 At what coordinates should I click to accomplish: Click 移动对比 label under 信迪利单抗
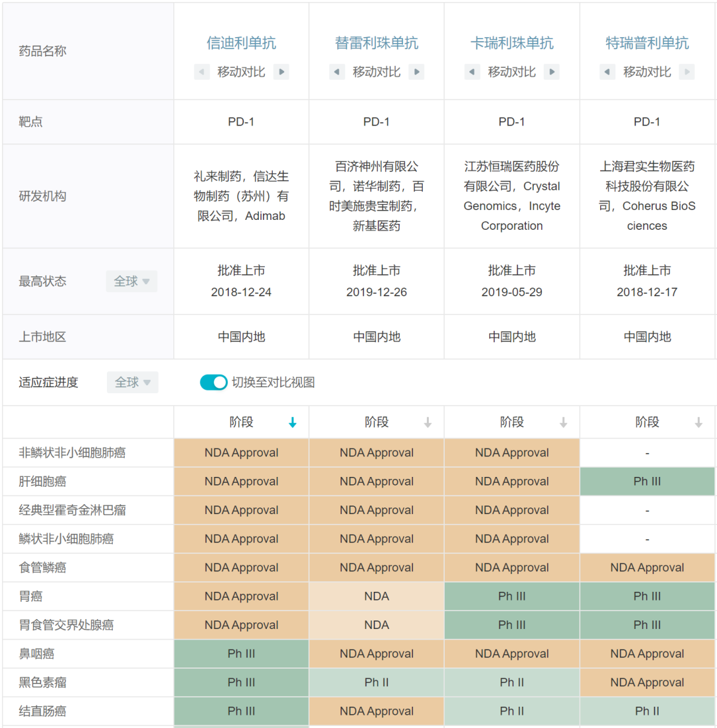coord(241,72)
